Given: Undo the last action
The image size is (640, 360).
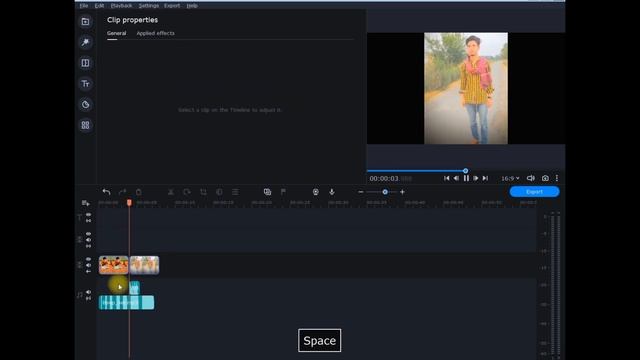Looking at the screenshot, I should [x=107, y=192].
